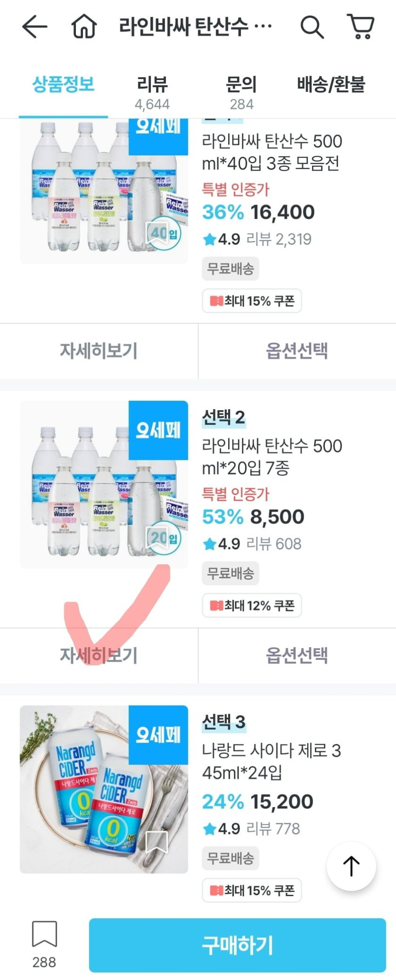Open 옵션선택 for the 40입 product

click(x=297, y=351)
